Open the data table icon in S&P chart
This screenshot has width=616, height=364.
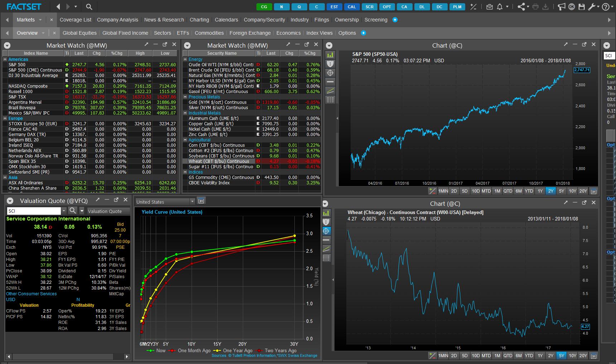[x=330, y=100]
